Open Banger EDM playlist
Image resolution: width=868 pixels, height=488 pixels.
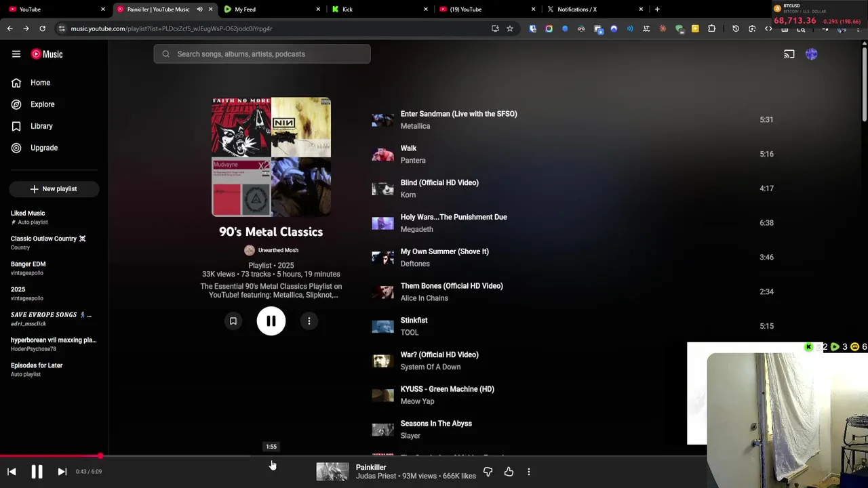coord(54,268)
